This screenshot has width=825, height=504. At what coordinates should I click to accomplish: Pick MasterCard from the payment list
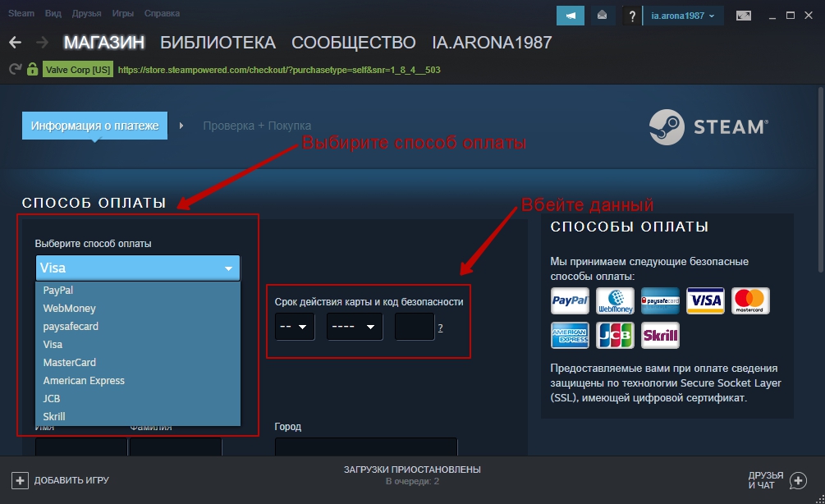click(x=138, y=363)
